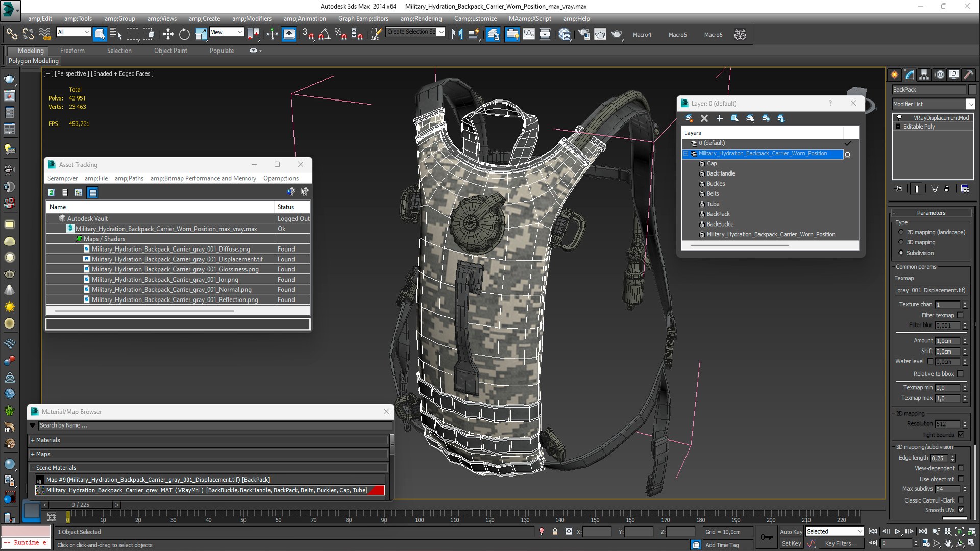The width and height of the screenshot is (980, 551).
Task: Open amp;Paths menu in Asset Tracking
Action: tap(129, 178)
